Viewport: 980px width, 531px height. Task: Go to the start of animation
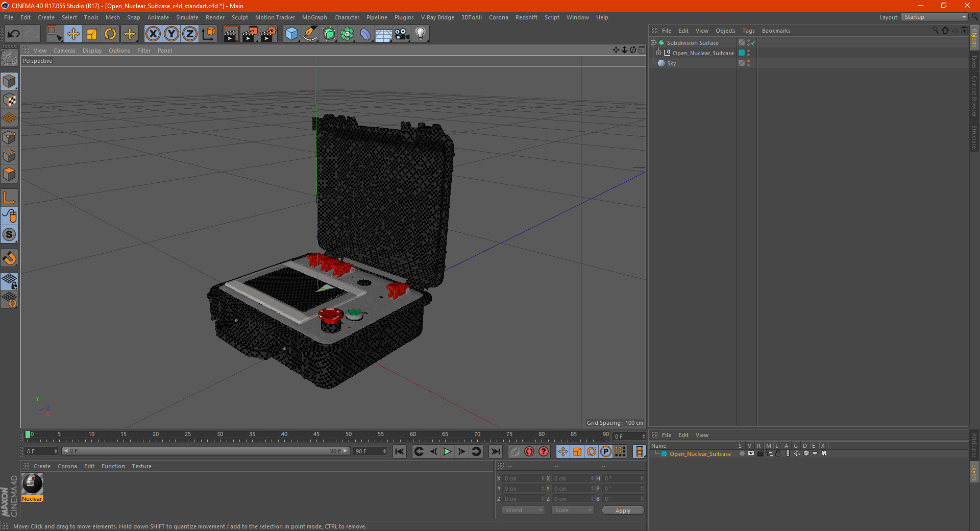tap(400, 451)
